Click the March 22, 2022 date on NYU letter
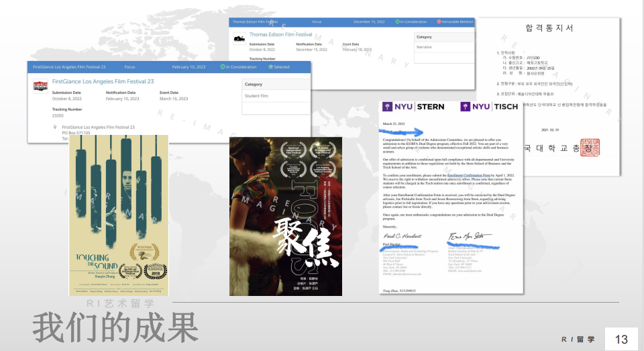This screenshot has width=644, height=351. pyautogui.click(x=394, y=123)
